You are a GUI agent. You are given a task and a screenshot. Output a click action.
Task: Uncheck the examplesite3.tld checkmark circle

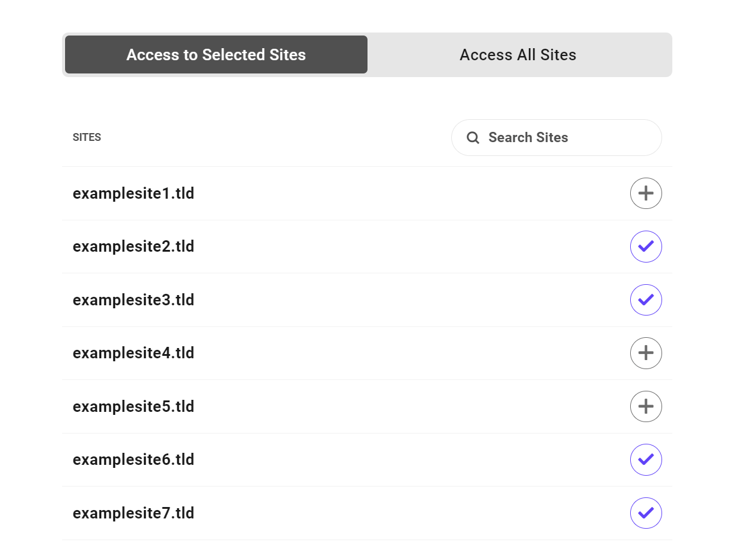pos(646,300)
